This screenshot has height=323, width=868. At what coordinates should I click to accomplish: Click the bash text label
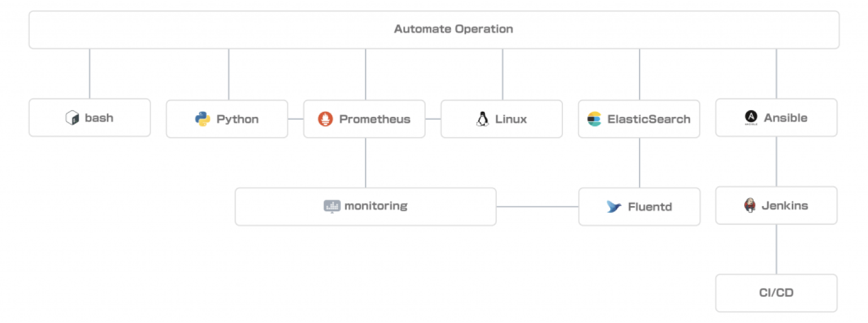99,118
